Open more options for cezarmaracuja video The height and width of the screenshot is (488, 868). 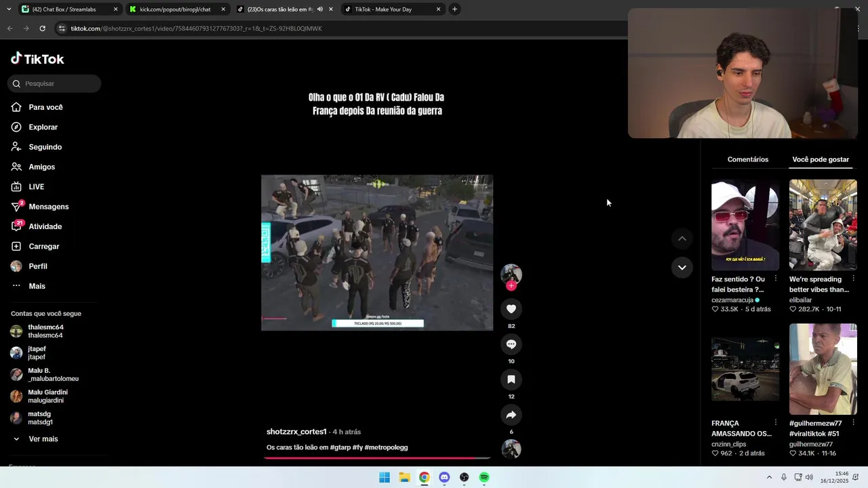(776, 279)
